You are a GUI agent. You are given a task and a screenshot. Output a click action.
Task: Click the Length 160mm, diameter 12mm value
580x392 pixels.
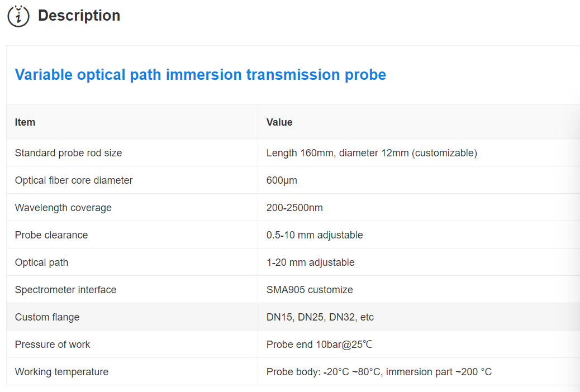(372, 153)
